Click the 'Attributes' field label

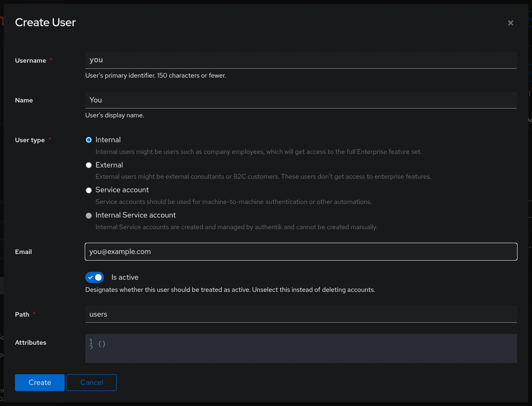[31, 342]
